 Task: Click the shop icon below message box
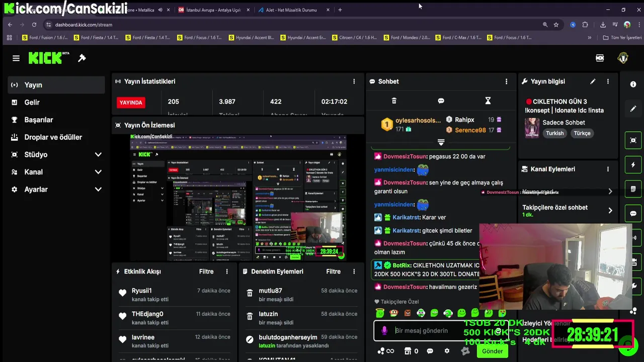pos(408,351)
